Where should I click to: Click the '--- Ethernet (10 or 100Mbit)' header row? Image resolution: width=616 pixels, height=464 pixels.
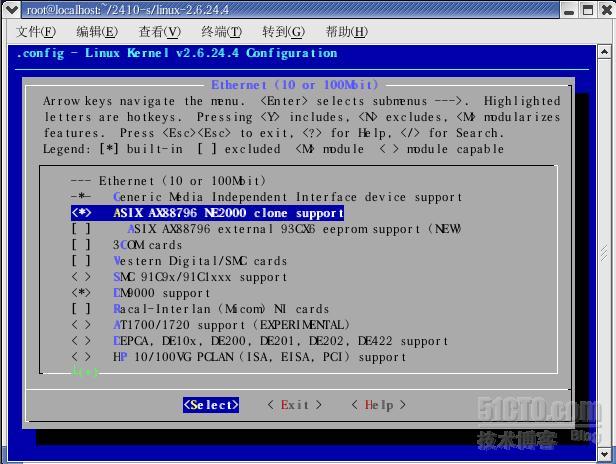(x=169, y=181)
